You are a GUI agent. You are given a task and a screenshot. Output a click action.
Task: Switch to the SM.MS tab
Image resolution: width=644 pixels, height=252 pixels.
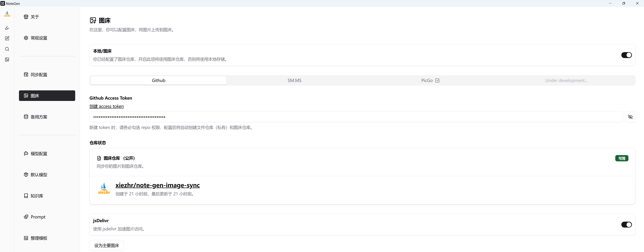point(294,80)
